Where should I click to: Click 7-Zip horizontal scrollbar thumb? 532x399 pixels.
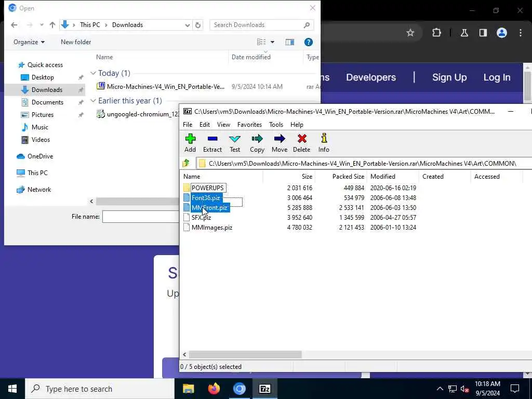click(245, 354)
